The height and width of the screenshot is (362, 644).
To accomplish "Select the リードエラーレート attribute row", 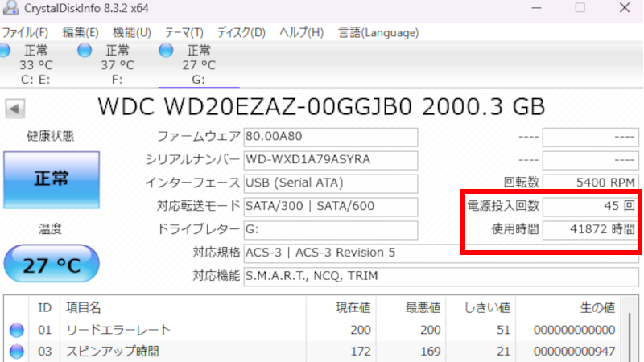I will 313,330.
